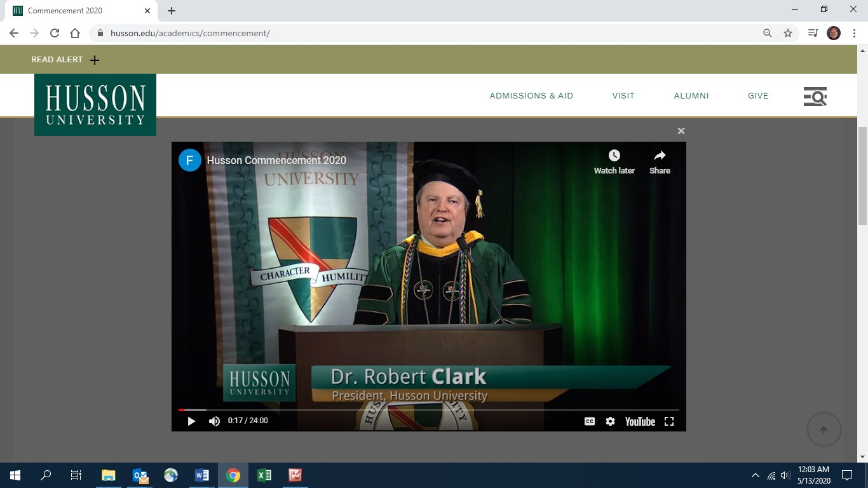This screenshot has height=488, width=868.
Task: Open the site menu and search icon
Action: (x=815, y=96)
